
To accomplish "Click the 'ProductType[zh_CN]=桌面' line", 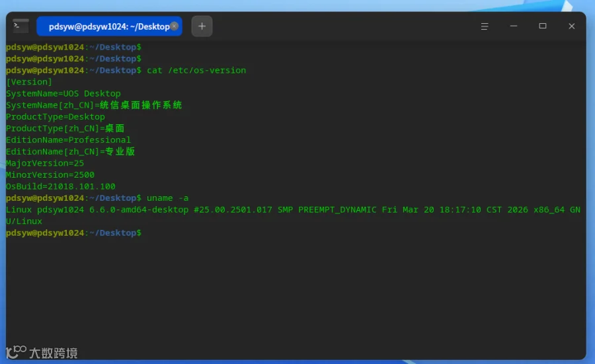I will coord(65,128).
